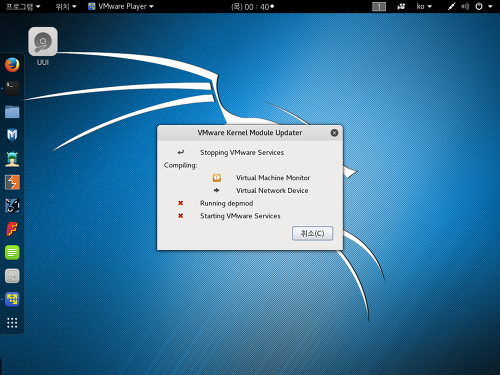
Task: Open the clock showing (목) 00:40
Action: click(252, 7)
